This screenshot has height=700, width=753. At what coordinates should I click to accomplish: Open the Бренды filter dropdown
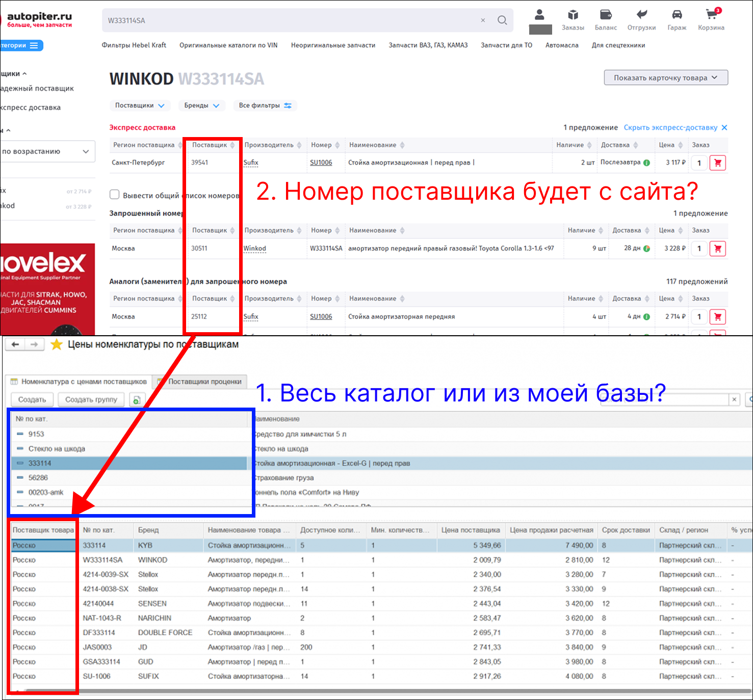coord(201,105)
